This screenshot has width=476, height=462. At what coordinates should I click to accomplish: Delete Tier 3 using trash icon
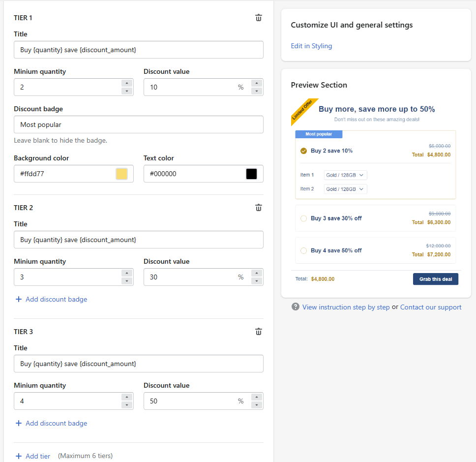pos(258,332)
